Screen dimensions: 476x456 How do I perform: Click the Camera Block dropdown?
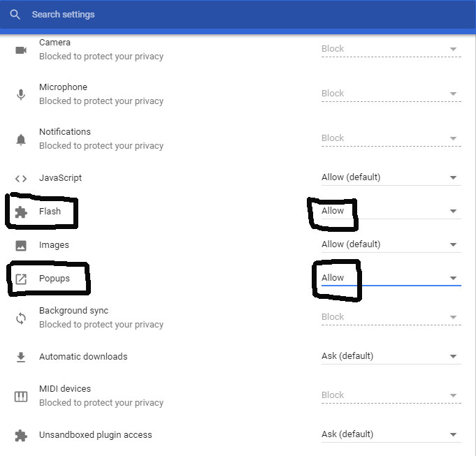[x=391, y=49]
